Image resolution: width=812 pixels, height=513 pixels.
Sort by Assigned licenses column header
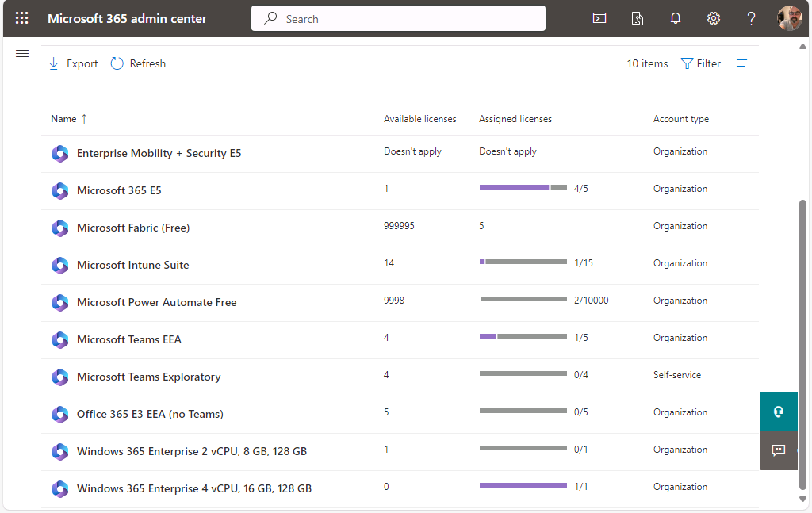pos(515,119)
